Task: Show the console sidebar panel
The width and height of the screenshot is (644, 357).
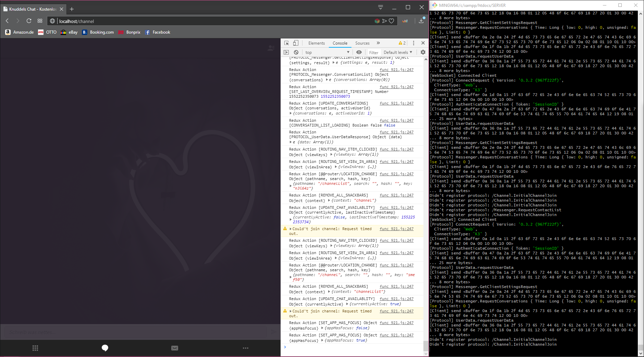Action: click(286, 52)
